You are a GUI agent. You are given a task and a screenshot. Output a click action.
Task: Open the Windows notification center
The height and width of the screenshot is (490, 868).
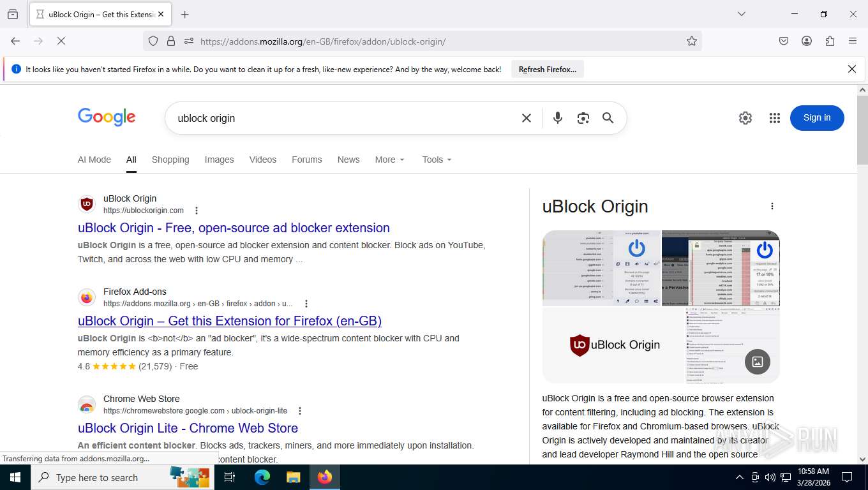847,477
